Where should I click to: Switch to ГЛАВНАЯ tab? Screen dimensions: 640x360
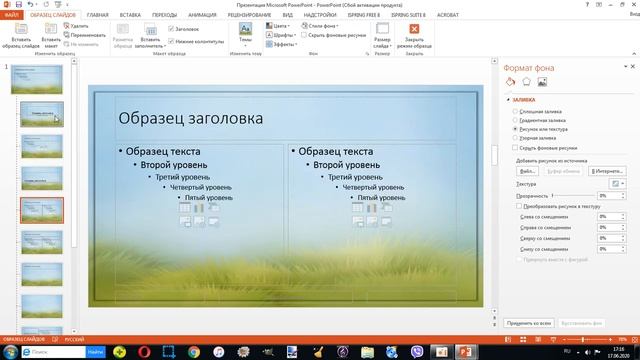[98, 15]
